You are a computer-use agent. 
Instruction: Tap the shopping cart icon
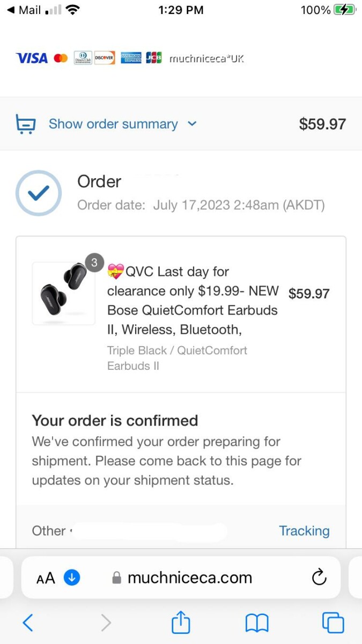(x=26, y=124)
